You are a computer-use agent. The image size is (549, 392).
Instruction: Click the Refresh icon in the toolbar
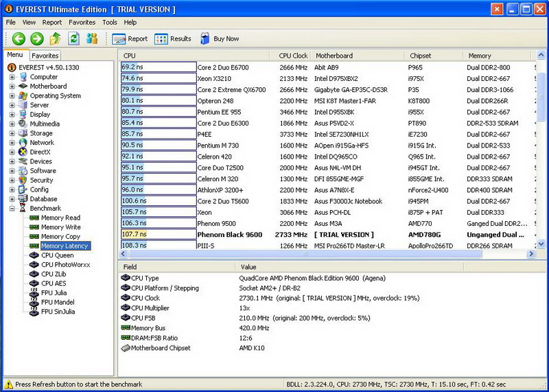coord(73,38)
